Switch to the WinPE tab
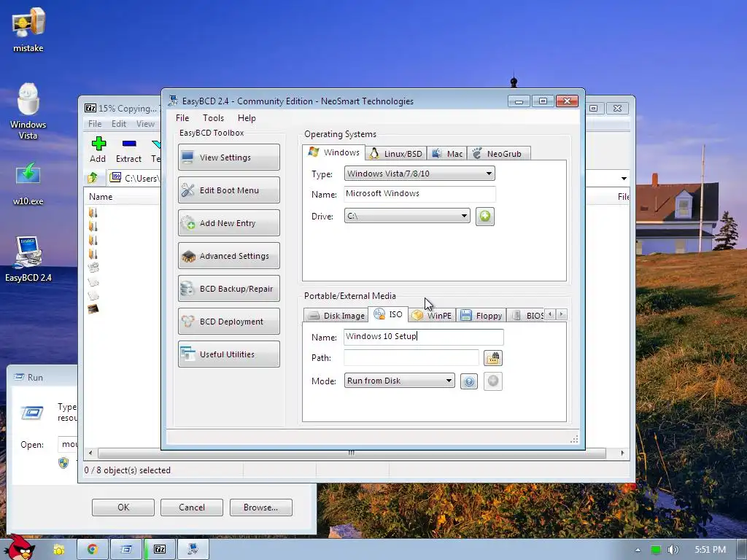Viewport: 747px width, 560px height. (432, 315)
